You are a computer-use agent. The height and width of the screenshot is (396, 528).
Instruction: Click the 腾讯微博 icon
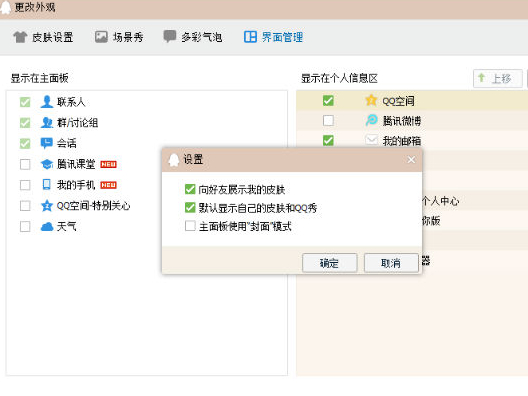(371, 120)
